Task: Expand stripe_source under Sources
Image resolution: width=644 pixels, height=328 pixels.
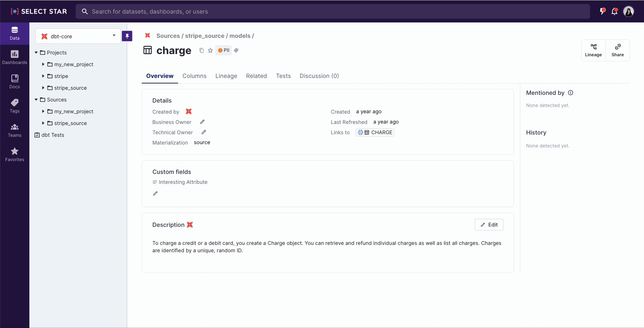Action: 43,123
